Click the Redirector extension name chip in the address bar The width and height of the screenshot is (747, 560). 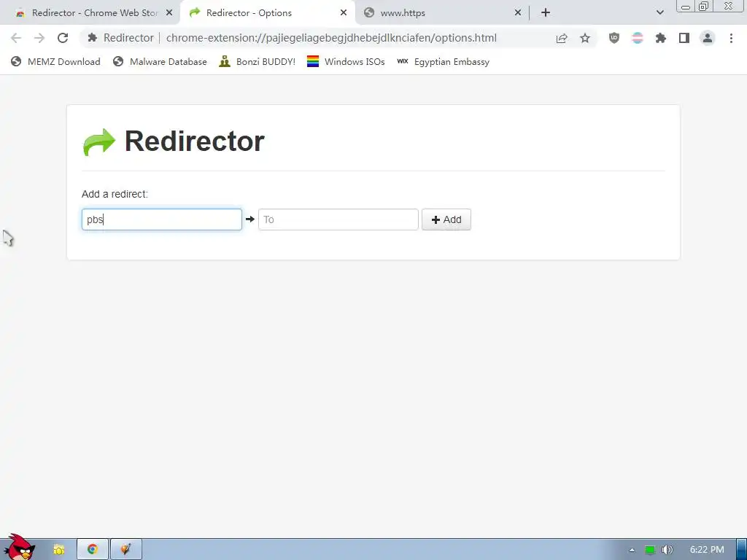pos(121,38)
